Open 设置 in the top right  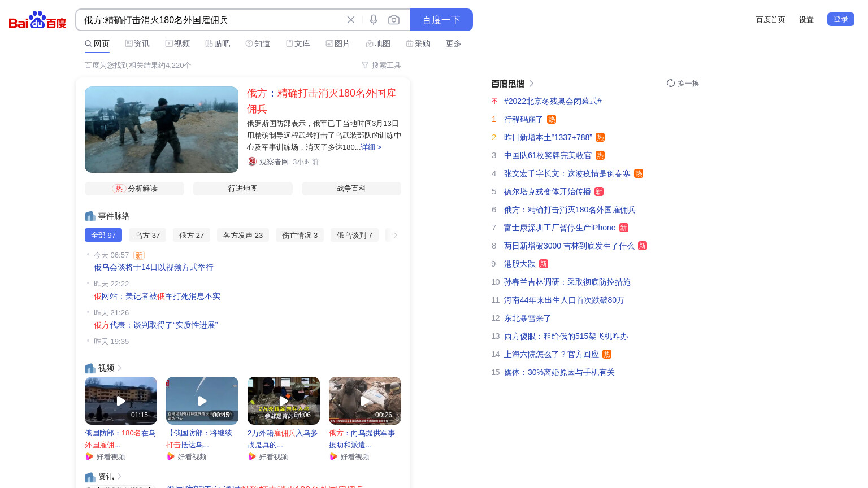[x=806, y=19]
